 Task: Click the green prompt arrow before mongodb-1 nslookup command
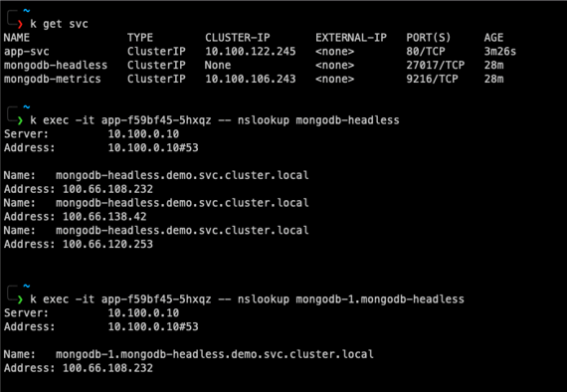[x=20, y=299]
